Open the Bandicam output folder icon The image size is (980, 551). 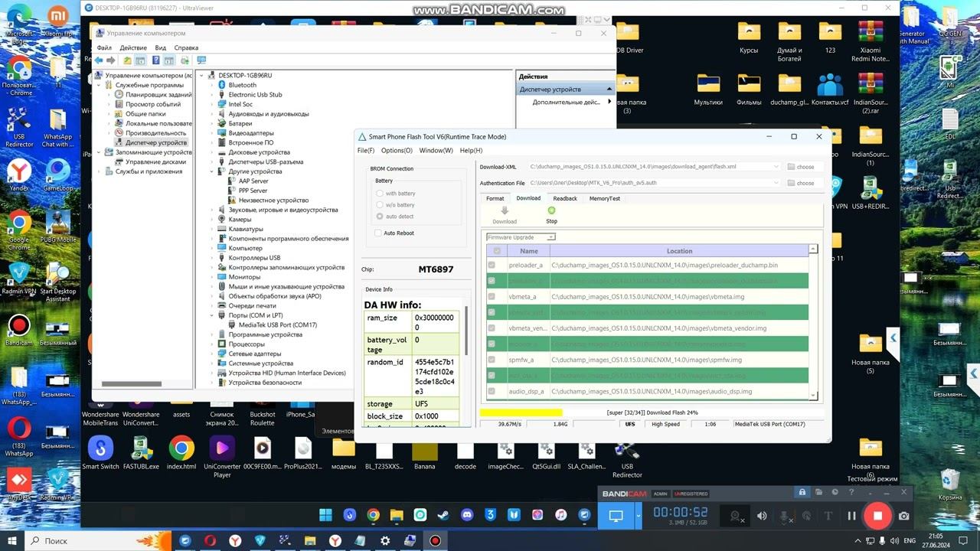pos(818,492)
